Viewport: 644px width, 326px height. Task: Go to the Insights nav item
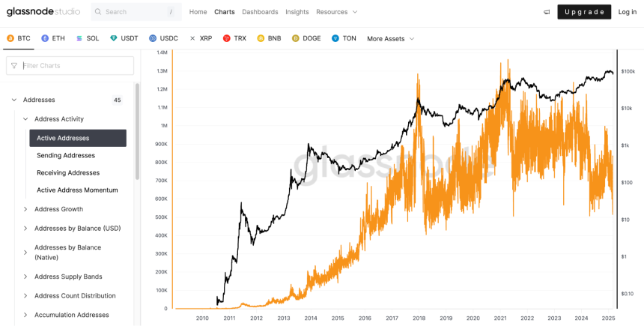(x=297, y=12)
